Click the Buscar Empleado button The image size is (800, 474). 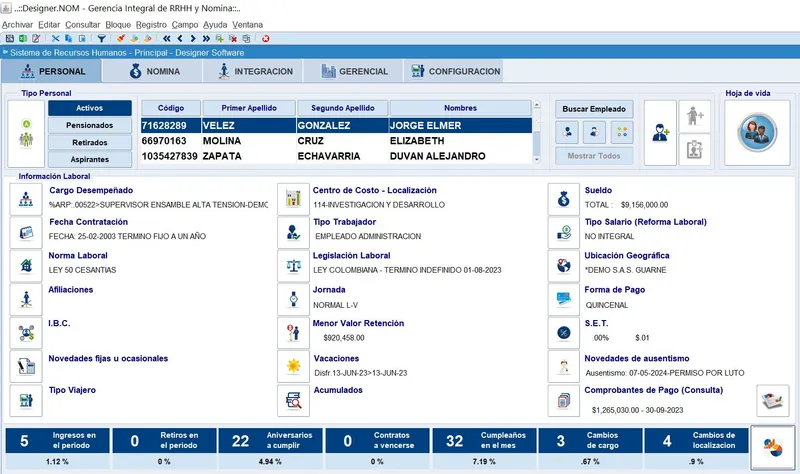coord(594,109)
